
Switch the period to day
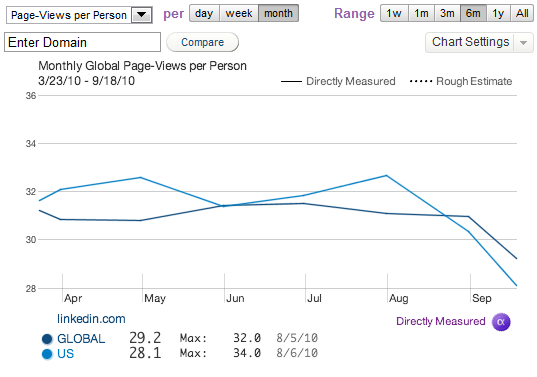tap(204, 13)
